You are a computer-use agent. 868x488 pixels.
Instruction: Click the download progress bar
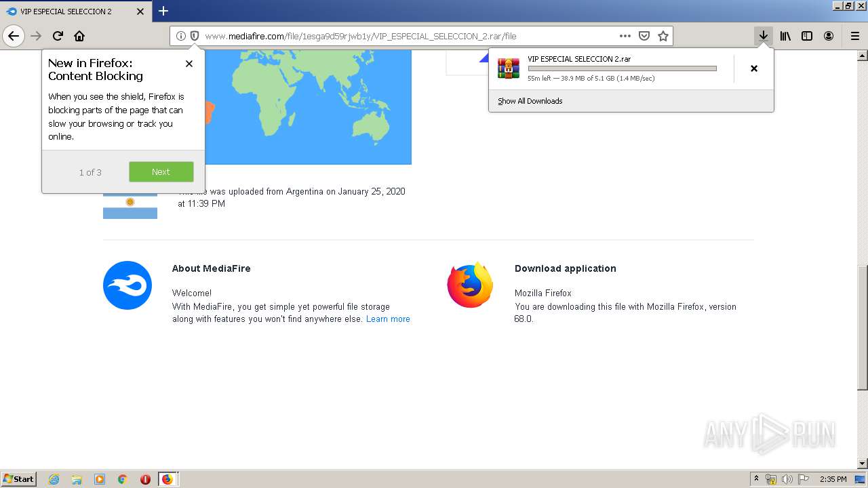[622, 68]
